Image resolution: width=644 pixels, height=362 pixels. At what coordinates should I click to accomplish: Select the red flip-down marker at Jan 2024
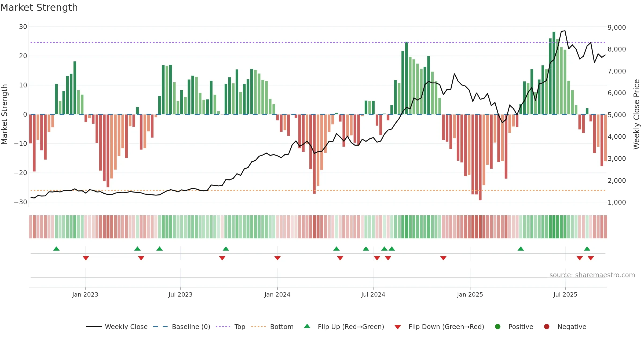pos(277,258)
